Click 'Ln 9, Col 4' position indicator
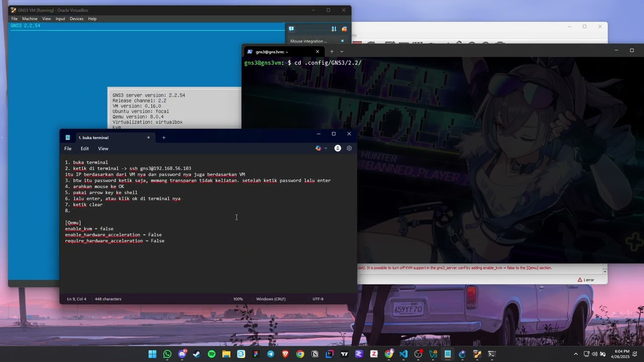 click(76, 299)
